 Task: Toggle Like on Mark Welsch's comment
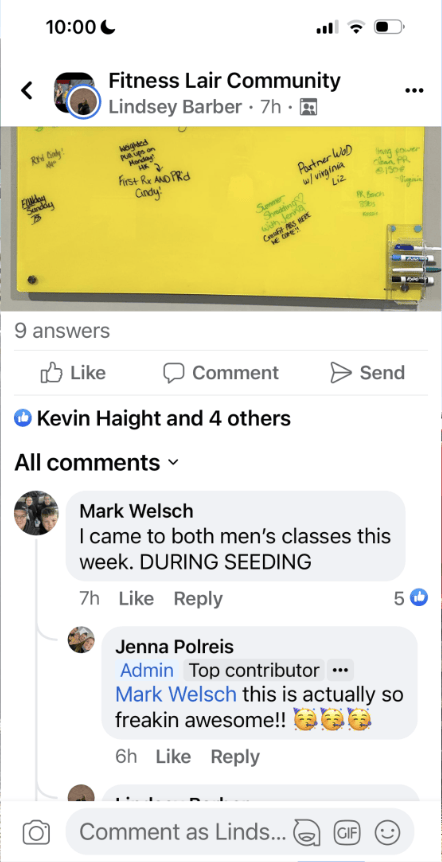point(136,599)
